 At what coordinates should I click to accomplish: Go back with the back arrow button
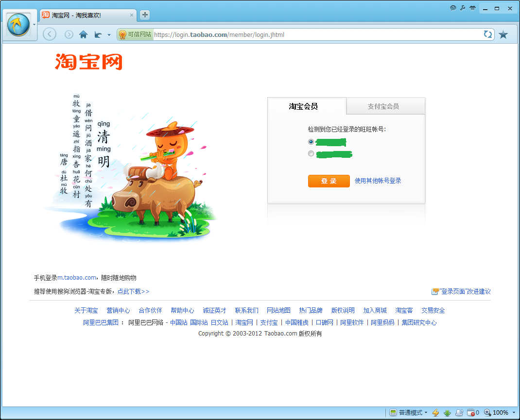point(50,34)
